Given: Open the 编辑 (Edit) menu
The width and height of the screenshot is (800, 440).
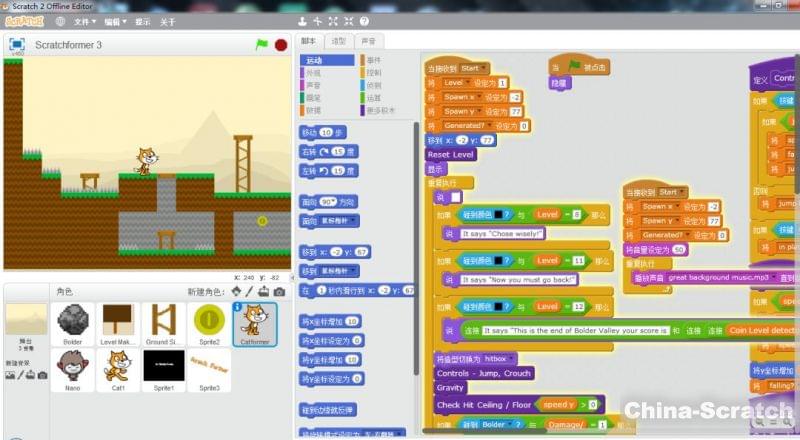Looking at the screenshot, I should [x=116, y=21].
